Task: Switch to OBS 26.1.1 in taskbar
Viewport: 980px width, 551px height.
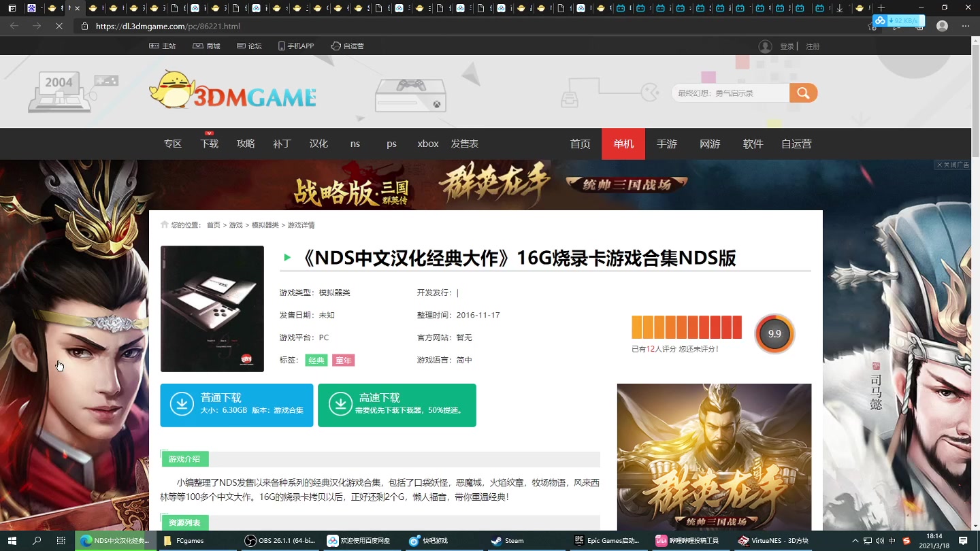Action: 280,541
